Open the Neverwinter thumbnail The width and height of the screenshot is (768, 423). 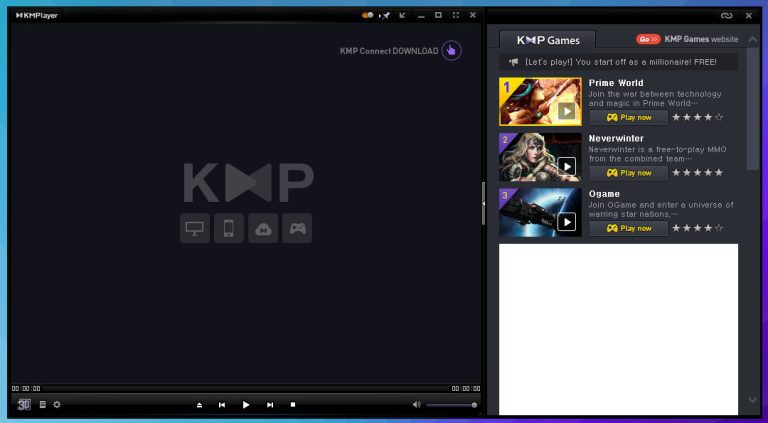pyautogui.click(x=540, y=157)
